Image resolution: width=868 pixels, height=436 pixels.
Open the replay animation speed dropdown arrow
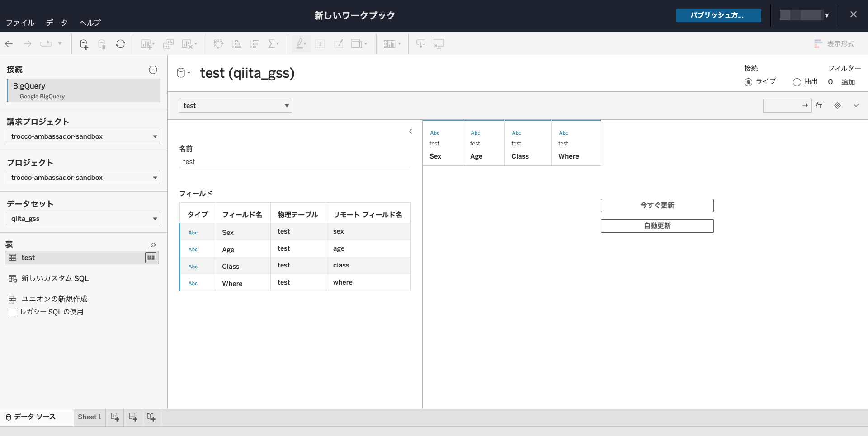pyautogui.click(x=60, y=44)
